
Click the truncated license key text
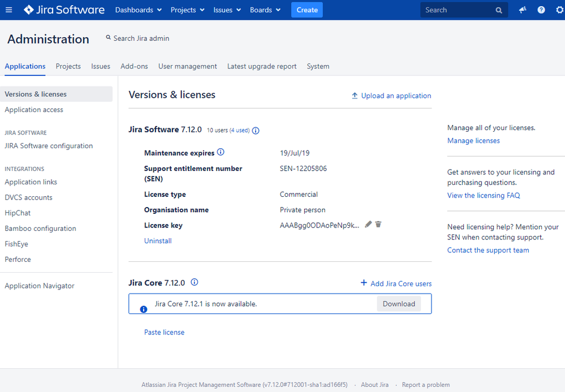tap(320, 226)
